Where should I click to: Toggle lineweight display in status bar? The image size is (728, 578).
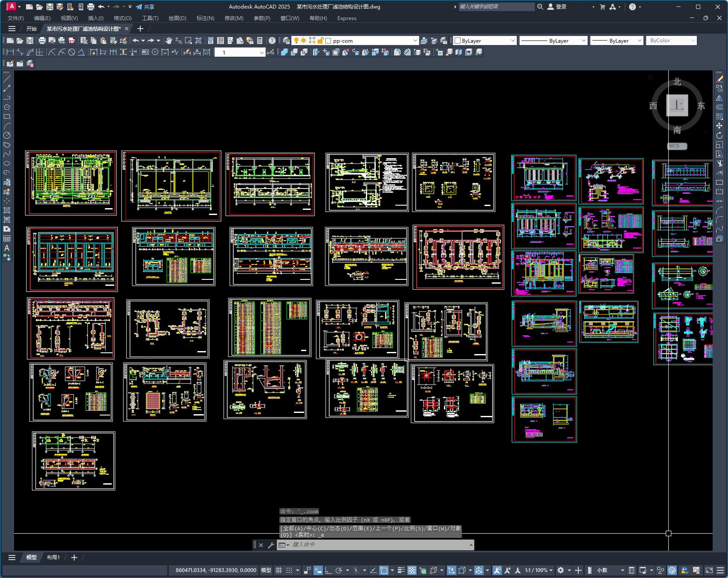pos(401,570)
